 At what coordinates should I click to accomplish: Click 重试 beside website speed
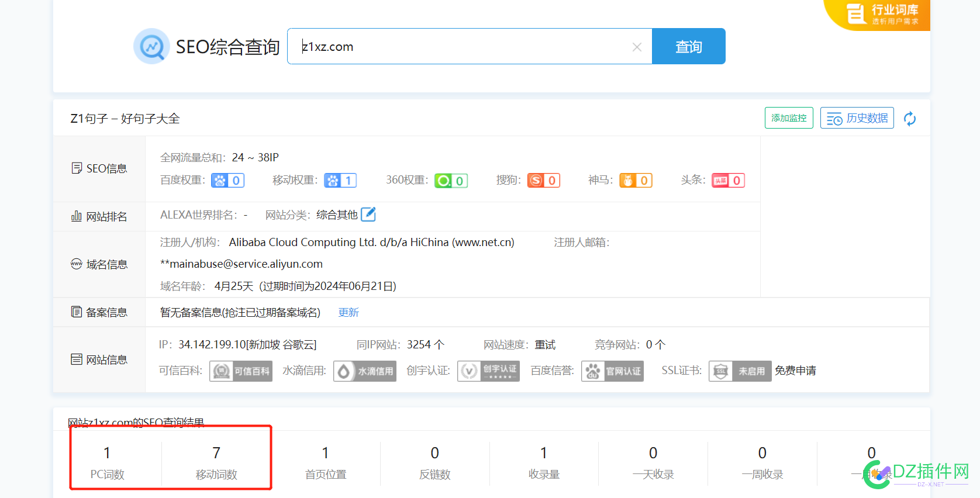pos(545,345)
